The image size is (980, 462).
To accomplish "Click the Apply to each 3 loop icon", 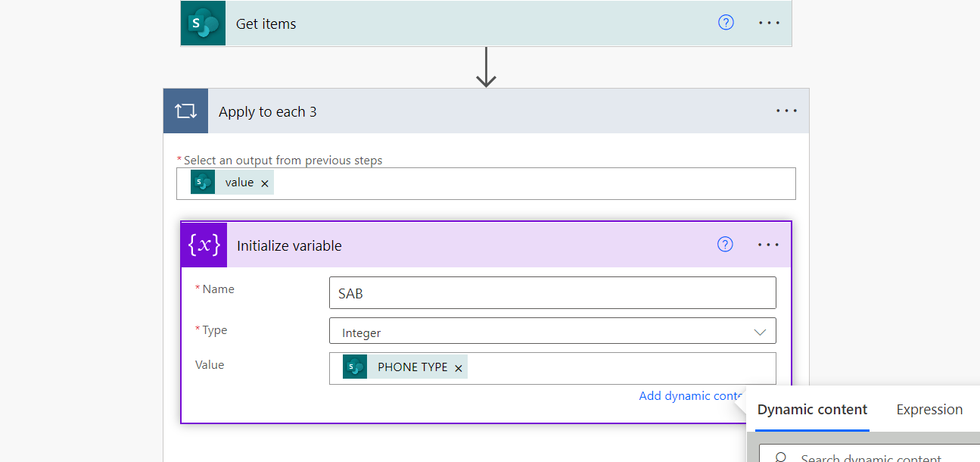I will point(186,111).
